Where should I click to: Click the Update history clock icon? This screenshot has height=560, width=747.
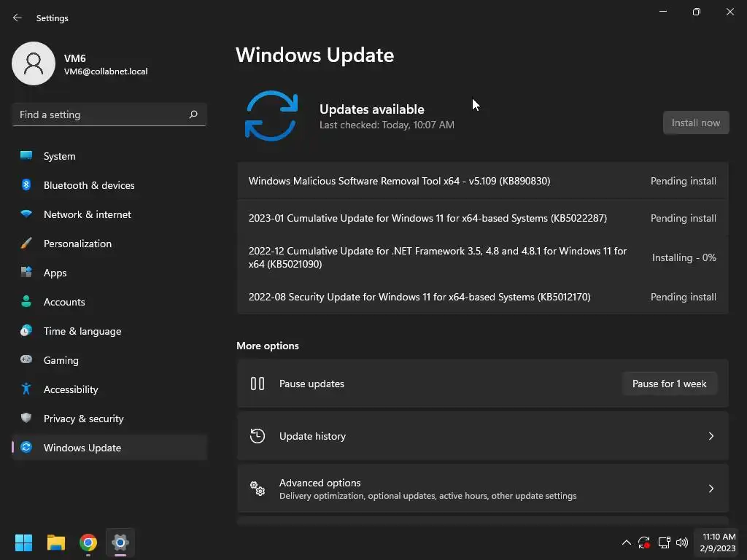point(258,436)
